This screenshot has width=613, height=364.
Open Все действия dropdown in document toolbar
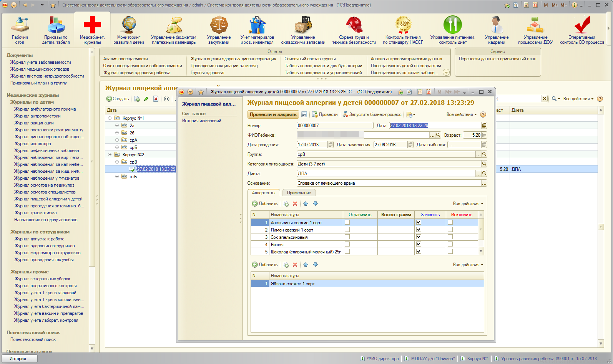(461, 114)
